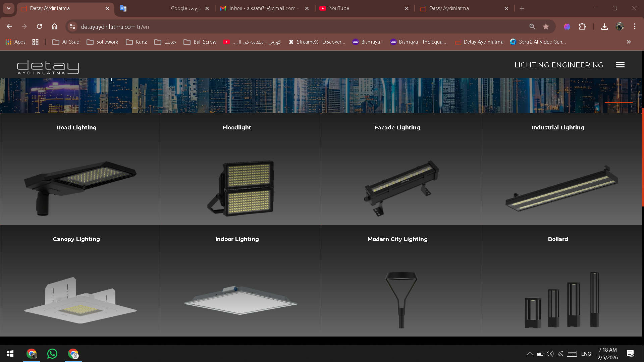The height and width of the screenshot is (362, 644).
Task: Reload the current page
Action: [x=40, y=26]
